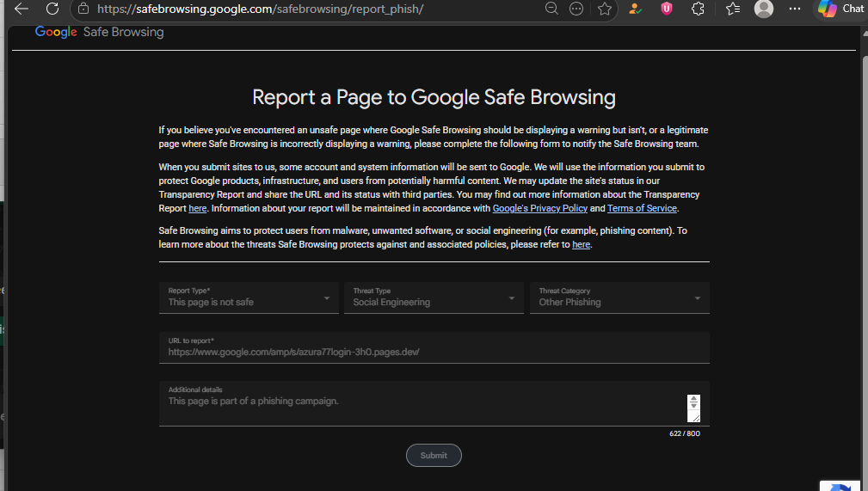Click the zoom out magnifier icon in address bar
The image size is (868, 491).
[x=551, y=9]
